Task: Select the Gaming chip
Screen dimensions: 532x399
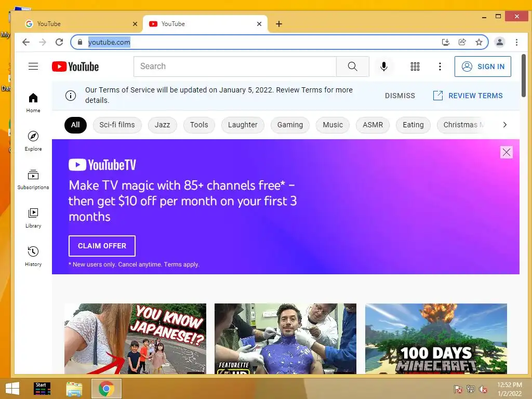Action: 290,125
